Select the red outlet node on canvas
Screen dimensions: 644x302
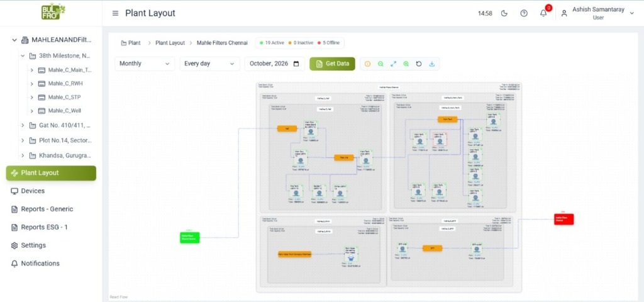coord(564,219)
